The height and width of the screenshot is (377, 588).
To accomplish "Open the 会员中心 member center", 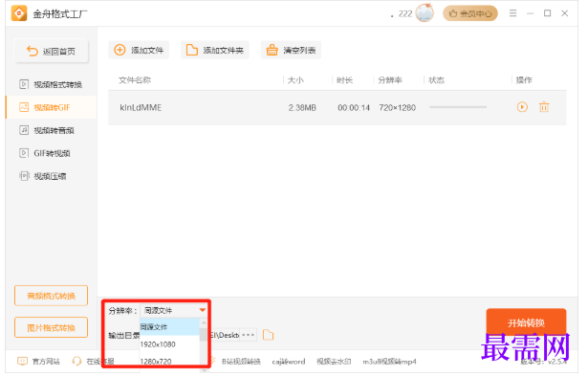I will click(470, 13).
